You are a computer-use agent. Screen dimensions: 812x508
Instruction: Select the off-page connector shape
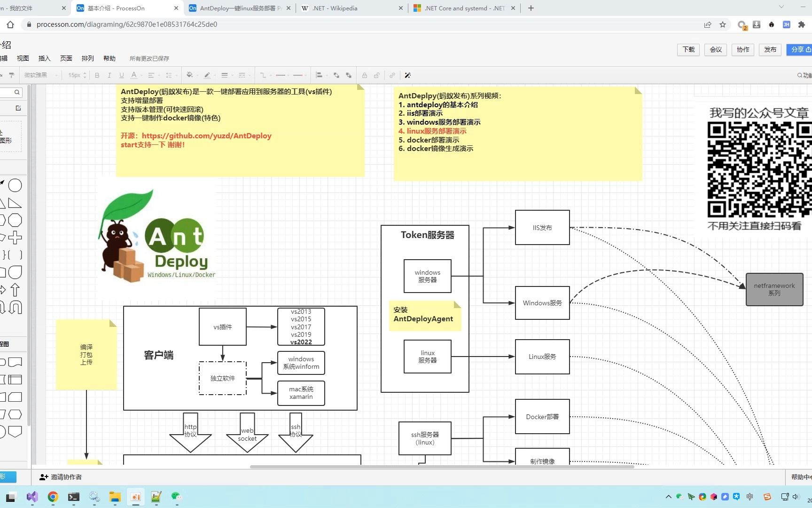(15, 431)
